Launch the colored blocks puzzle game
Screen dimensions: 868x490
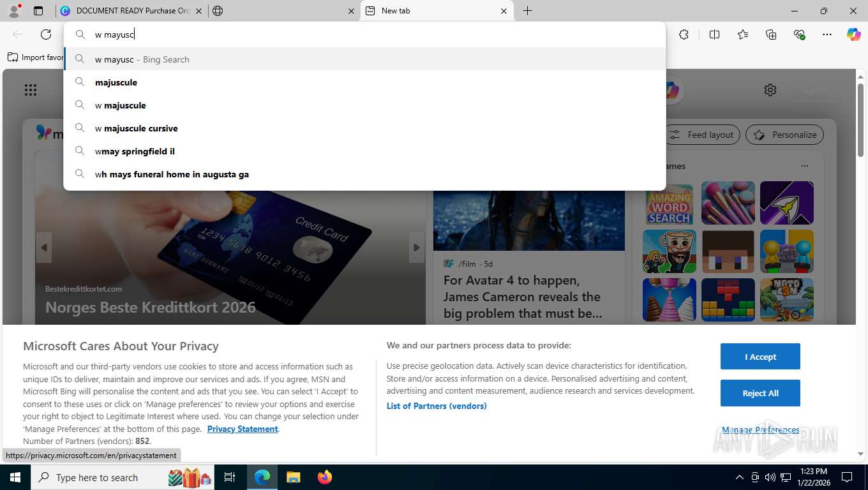point(728,300)
